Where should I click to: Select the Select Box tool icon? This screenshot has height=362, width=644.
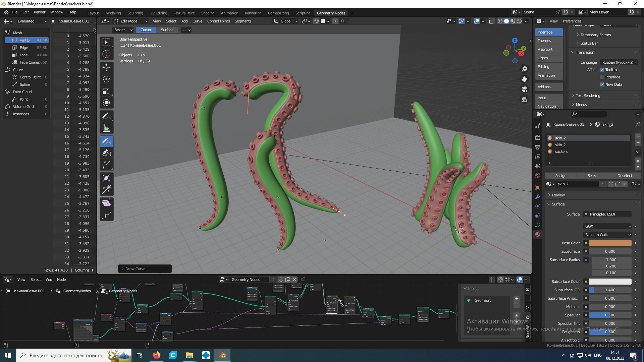(x=106, y=42)
